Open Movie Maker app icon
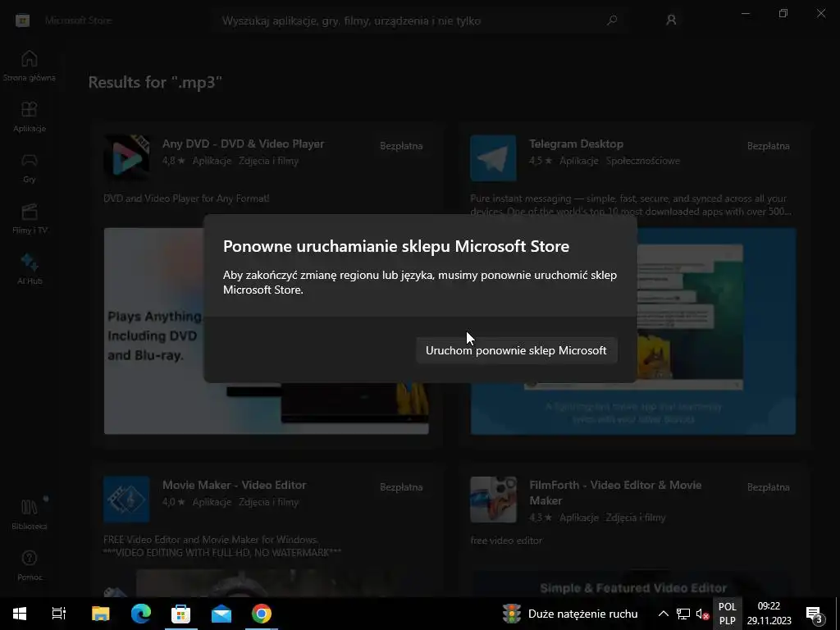This screenshot has width=840, height=630. pyautogui.click(x=126, y=500)
